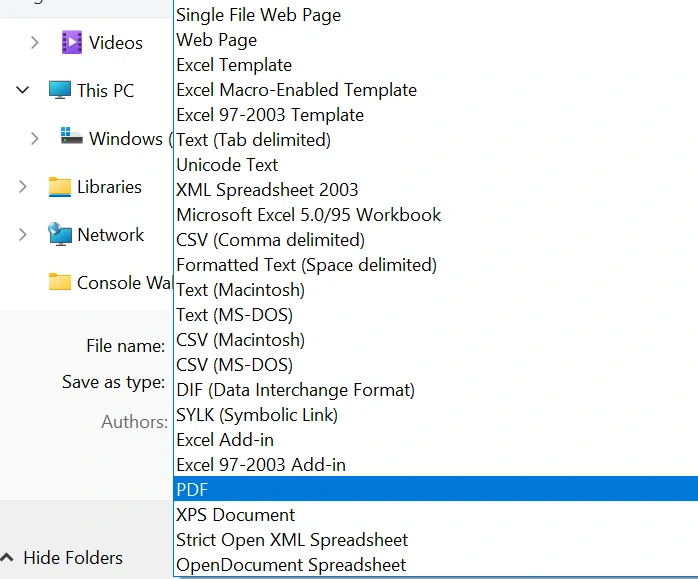Click the Authors label
Screen dimensions: 698x579
(134, 421)
